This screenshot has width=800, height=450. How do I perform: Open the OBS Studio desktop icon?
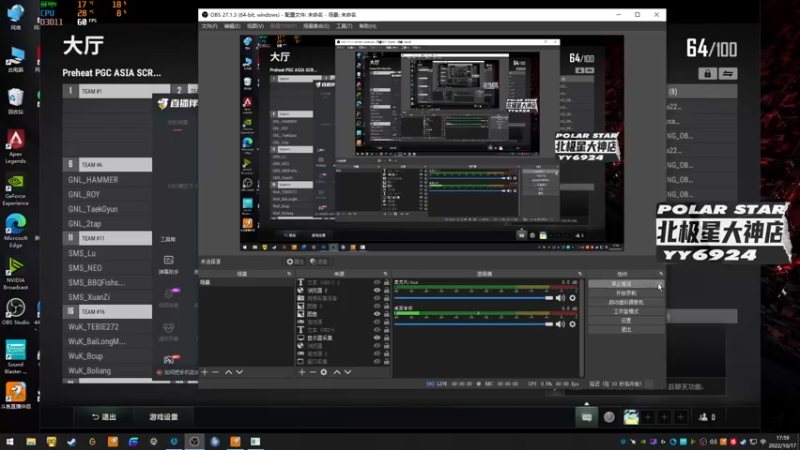[x=15, y=312]
